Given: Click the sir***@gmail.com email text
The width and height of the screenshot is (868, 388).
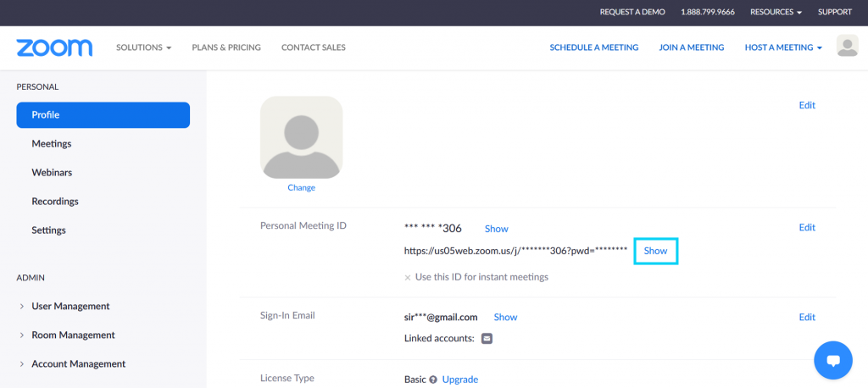Looking at the screenshot, I should tap(441, 317).
